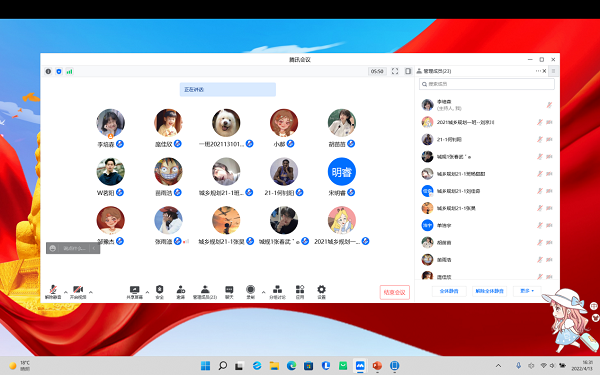Toggle the full screen view icon
This screenshot has height=375, width=600.
pyautogui.click(x=395, y=71)
